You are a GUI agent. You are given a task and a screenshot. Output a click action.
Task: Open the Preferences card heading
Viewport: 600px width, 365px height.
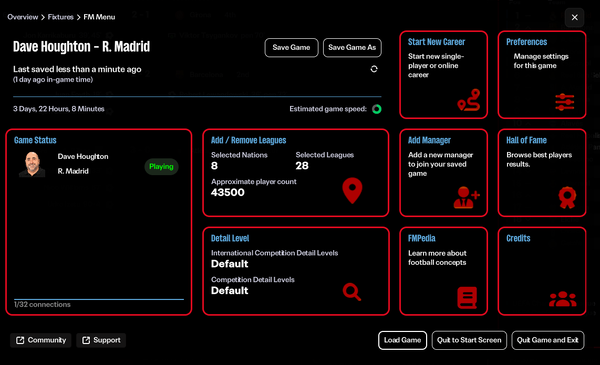pyautogui.click(x=527, y=42)
